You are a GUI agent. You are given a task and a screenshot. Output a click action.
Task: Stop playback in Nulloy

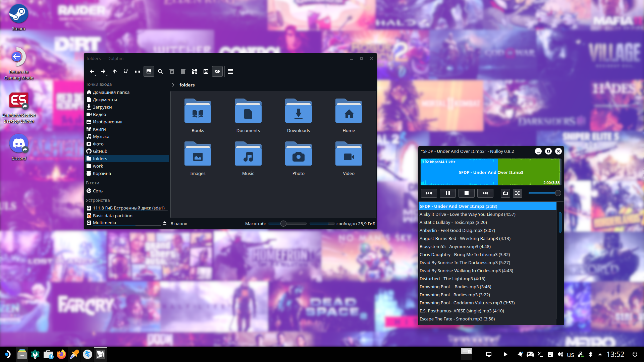(467, 193)
